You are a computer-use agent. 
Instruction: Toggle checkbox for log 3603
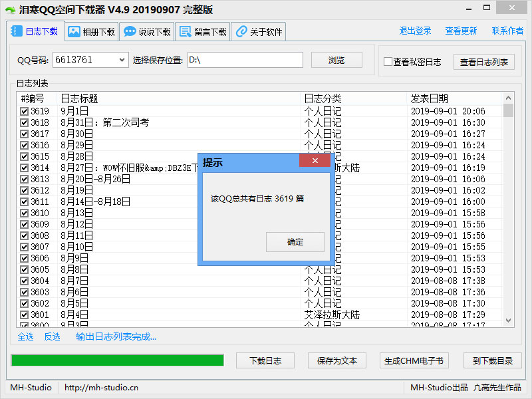(24, 292)
